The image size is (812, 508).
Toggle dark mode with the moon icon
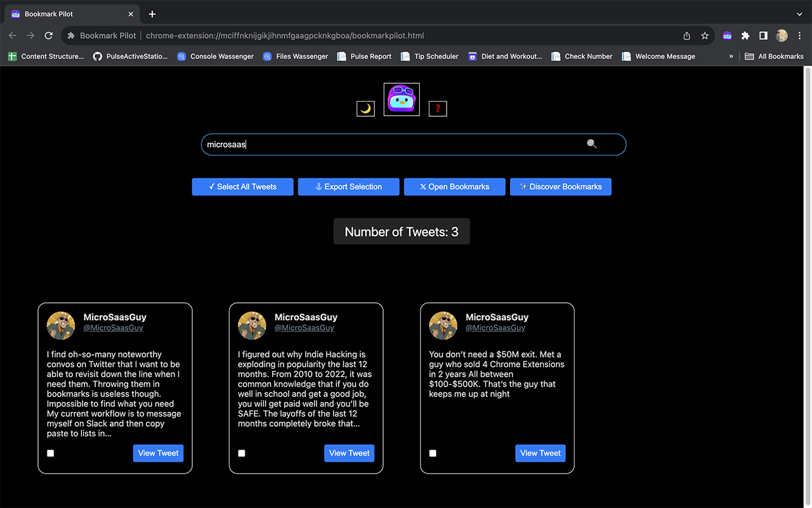[365, 108]
